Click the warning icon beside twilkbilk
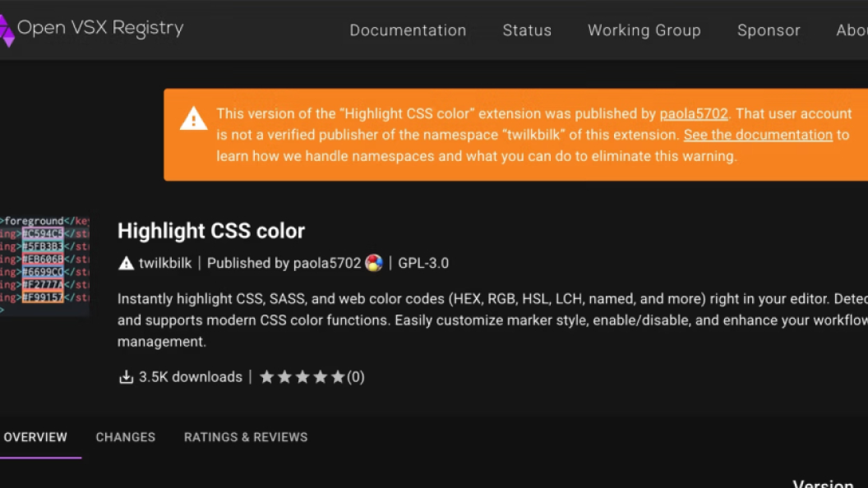 pos(126,264)
